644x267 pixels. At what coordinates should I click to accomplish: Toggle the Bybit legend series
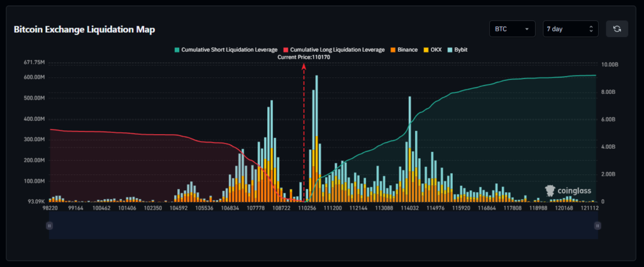coord(457,49)
